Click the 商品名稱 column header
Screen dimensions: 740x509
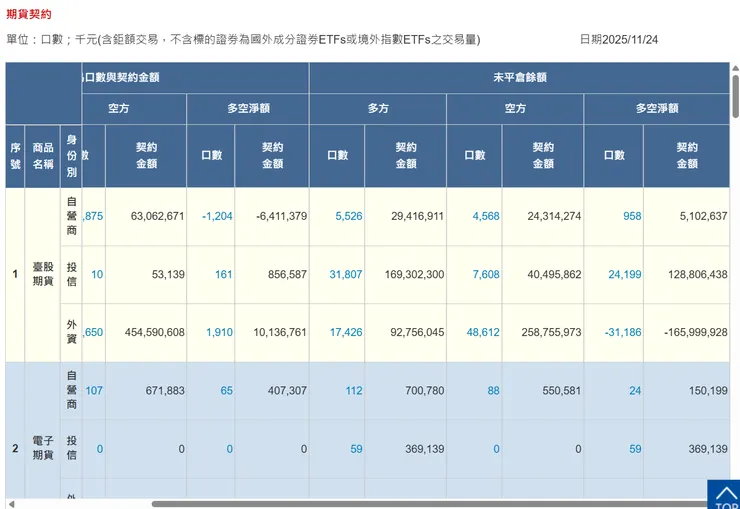tap(42, 156)
